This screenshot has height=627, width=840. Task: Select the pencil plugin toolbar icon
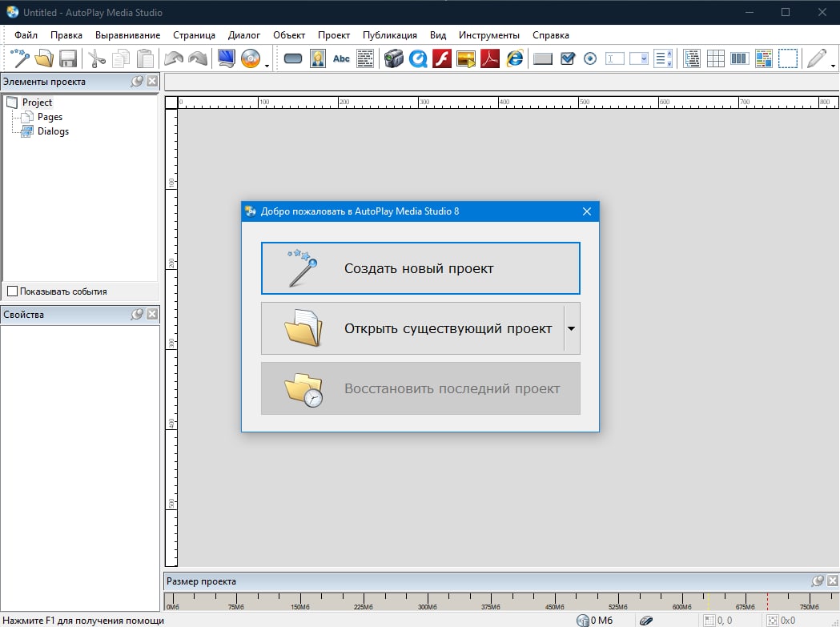[817, 58]
